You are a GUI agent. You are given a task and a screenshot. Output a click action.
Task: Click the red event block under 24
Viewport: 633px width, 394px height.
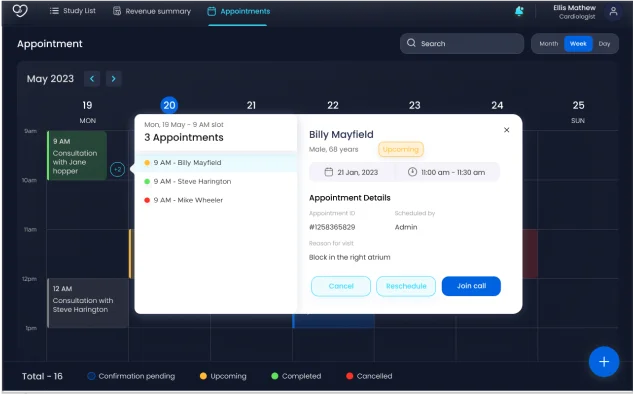click(530, 254)
